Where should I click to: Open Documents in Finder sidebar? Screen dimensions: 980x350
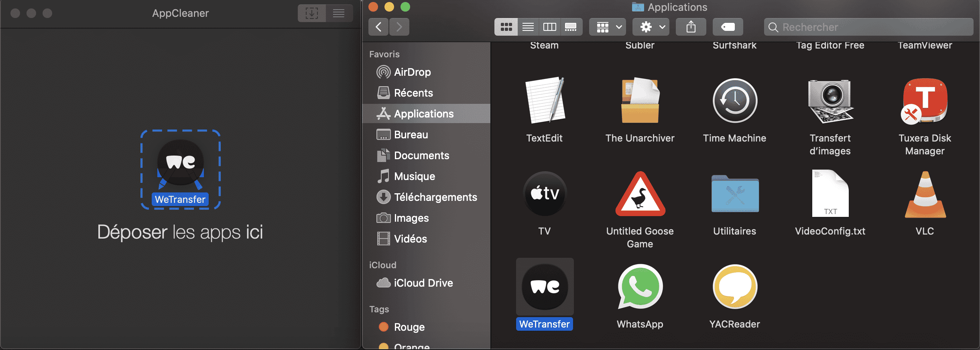426,156
